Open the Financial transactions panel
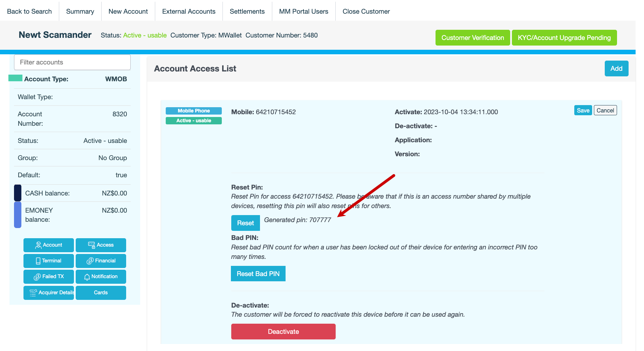The image size is (644, 351). tap(101, 261)
